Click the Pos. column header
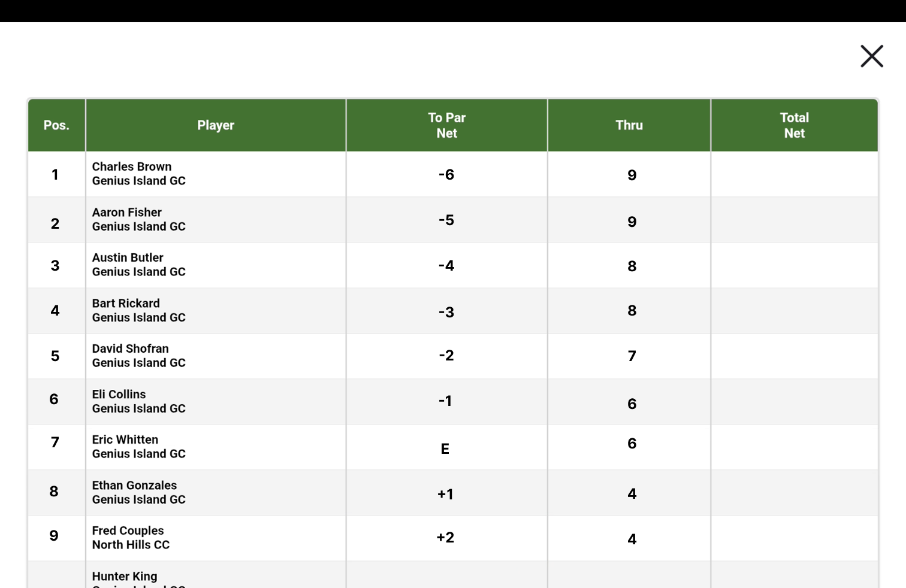Image resolution: width=906 pixels, height=588 pixels. tap(56, 125)
